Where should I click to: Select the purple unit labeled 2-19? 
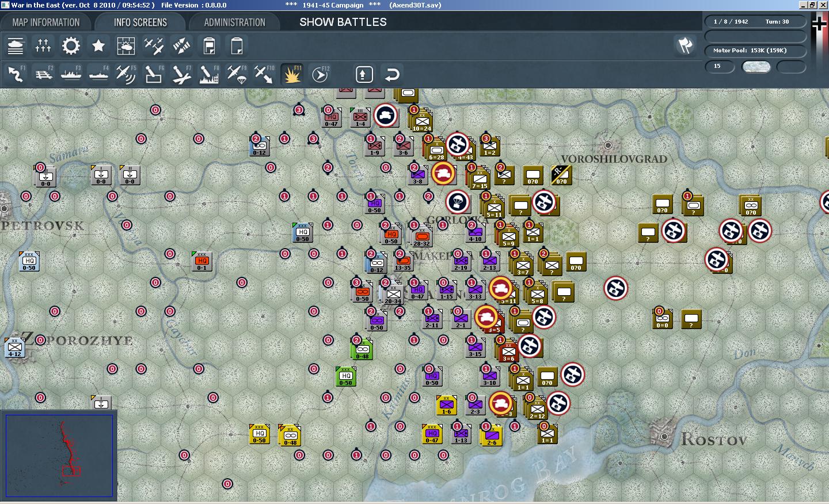pos(461,261)
